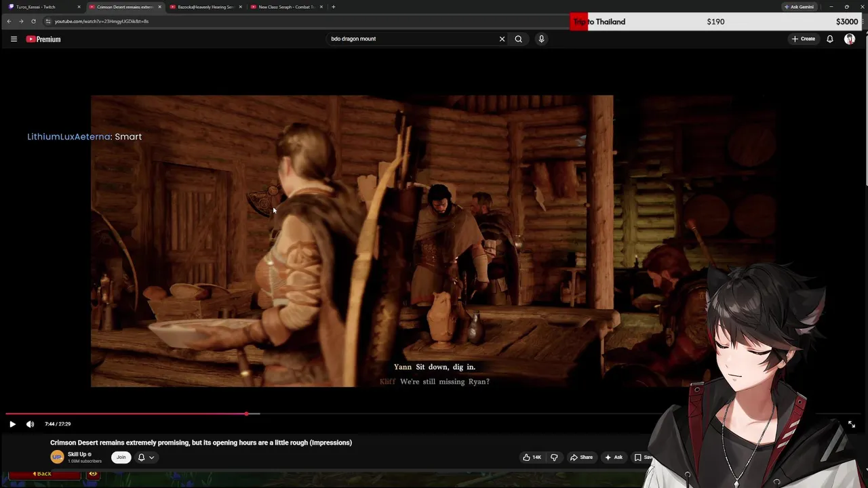Join the Skill Up channel membership

[121, 457]
